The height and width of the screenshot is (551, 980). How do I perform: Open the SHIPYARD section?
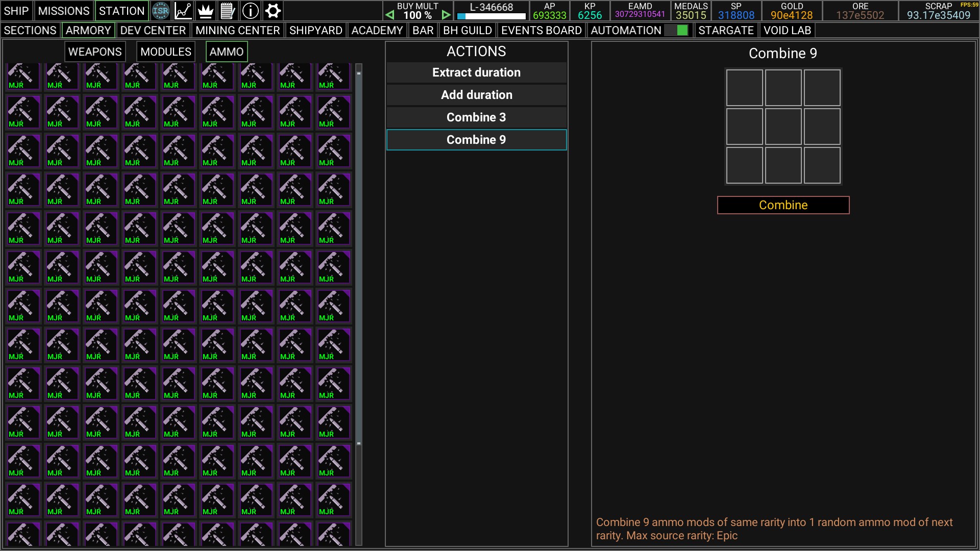pos(315,30)
